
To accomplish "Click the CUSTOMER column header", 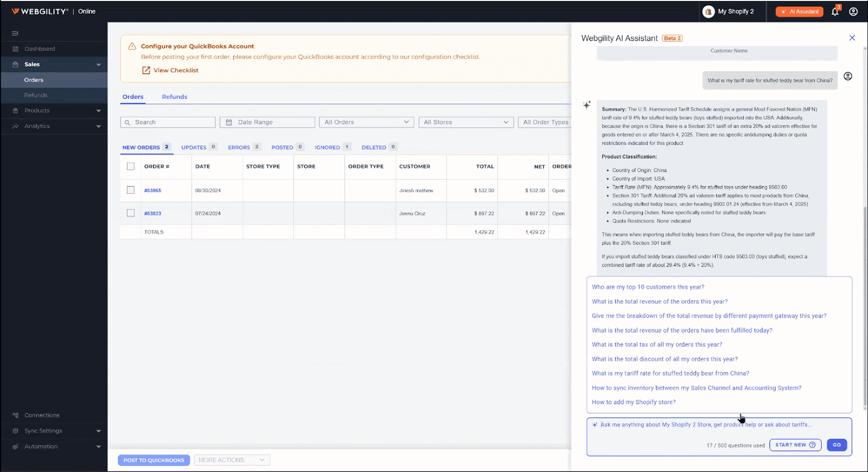I will (414, 167).
